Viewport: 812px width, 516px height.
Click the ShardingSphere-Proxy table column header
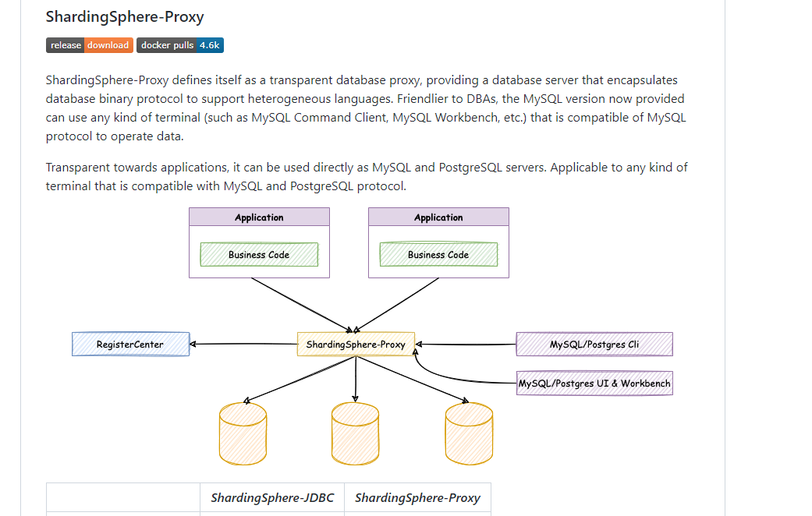pyautogui.click(x=417, y=498)
